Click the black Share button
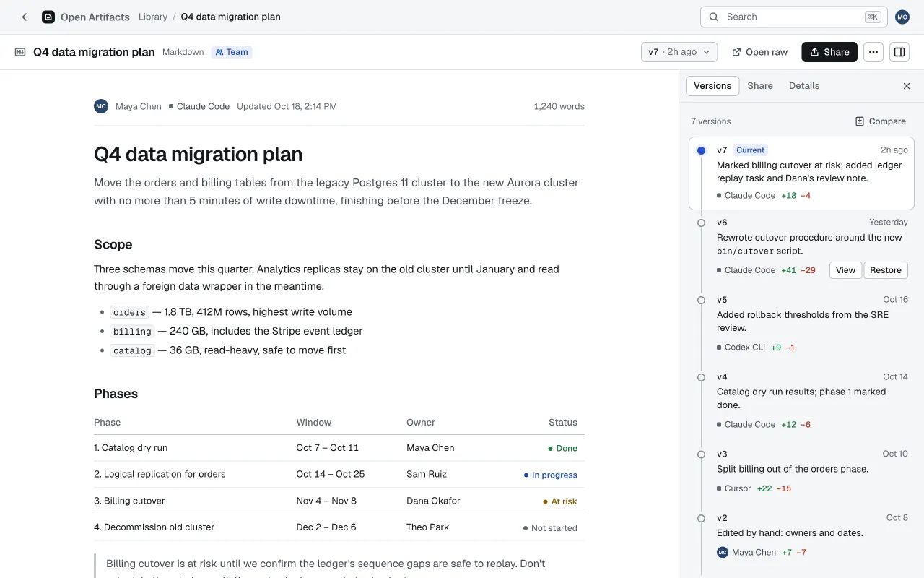 (829, 52)
